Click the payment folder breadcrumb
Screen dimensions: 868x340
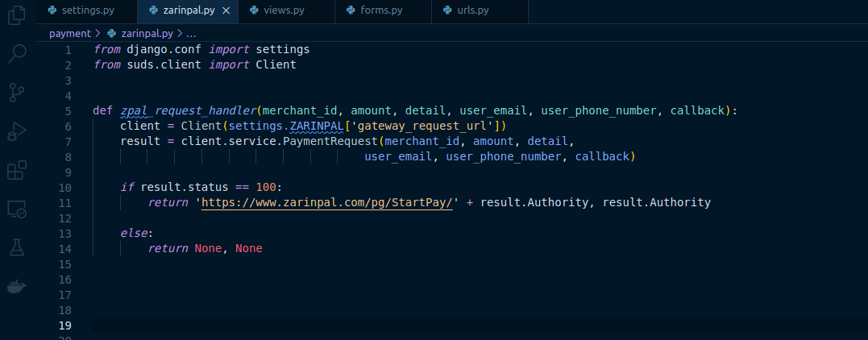pyautogui.click(x=70, y=33)
